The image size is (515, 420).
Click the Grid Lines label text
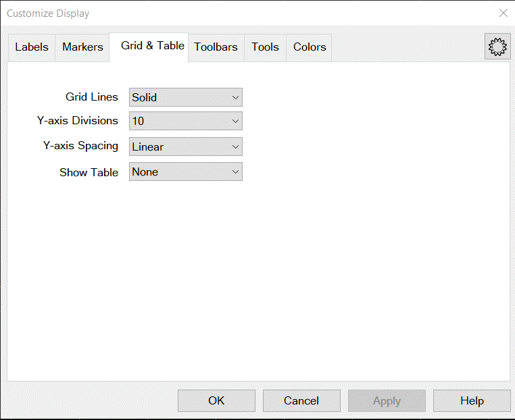coord(91,97)
